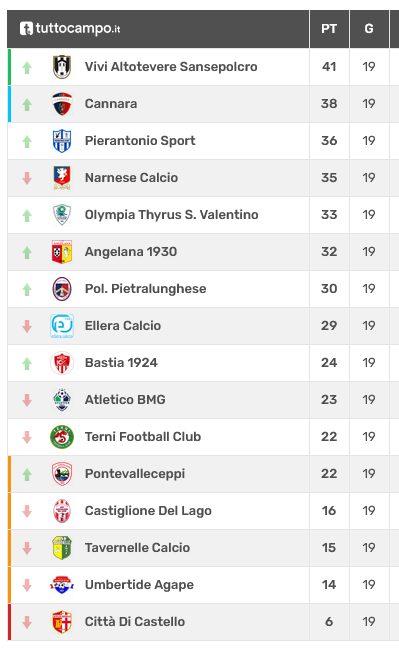Sort table by G column header
This screenshot has width=399, height=652.
click(x=369, y=29)
